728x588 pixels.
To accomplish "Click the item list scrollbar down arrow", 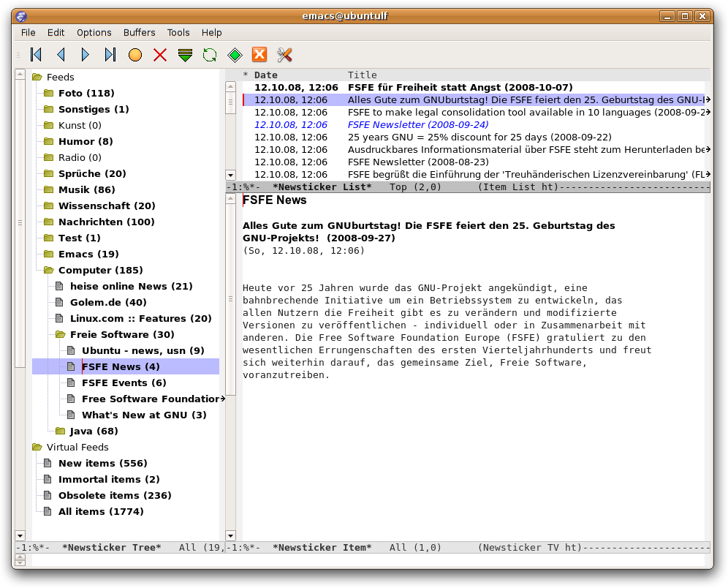I will tap(231, 176).
